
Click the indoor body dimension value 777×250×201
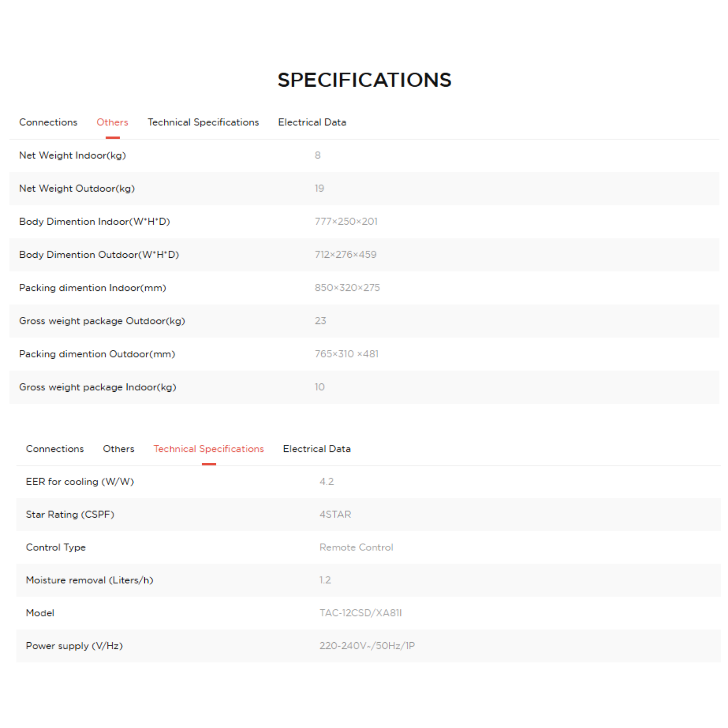(x=346, y=221)
